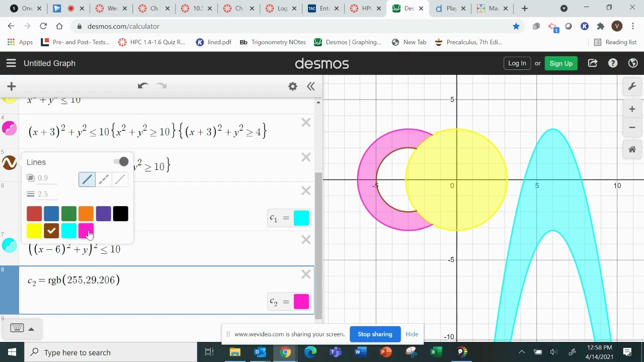The image size is (644, 362).
Task: Undo the last expression change
Action: pos(143,86)
